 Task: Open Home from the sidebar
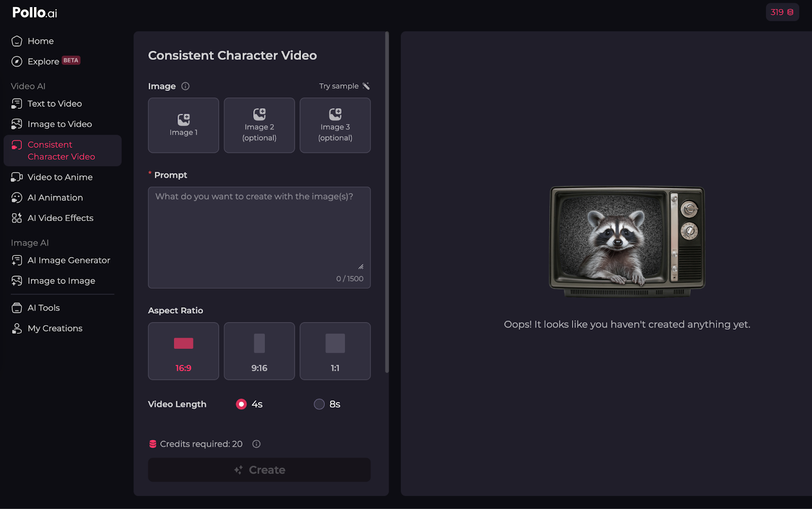[41, 41]
